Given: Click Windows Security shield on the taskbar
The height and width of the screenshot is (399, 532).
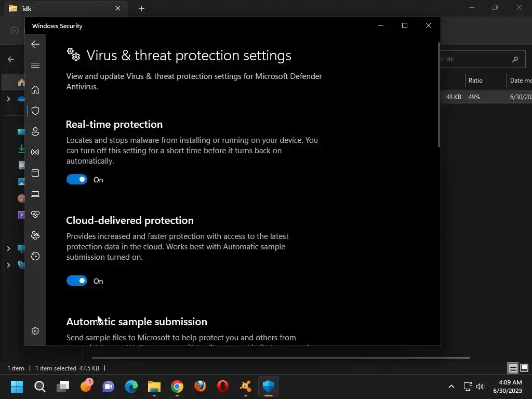Looking at the screenshot, I should tap(269, 387).
